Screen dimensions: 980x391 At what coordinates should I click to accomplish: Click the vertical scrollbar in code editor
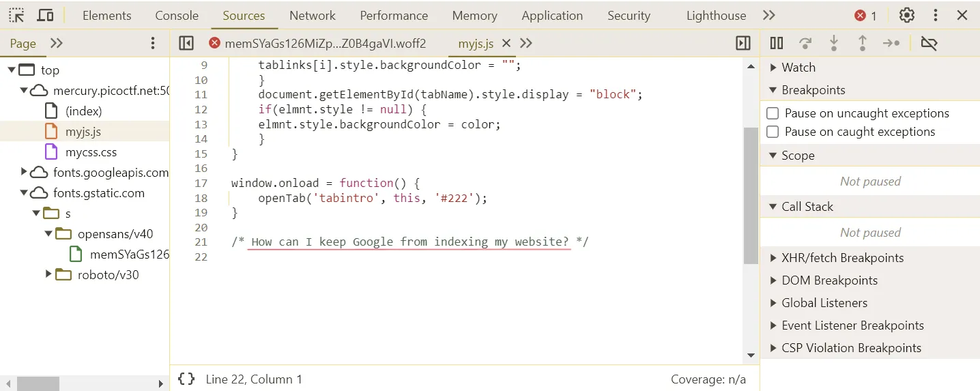751,195
